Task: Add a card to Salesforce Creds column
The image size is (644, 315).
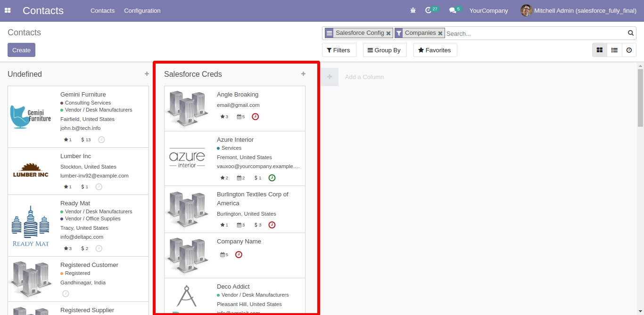Action: [303, 74]
